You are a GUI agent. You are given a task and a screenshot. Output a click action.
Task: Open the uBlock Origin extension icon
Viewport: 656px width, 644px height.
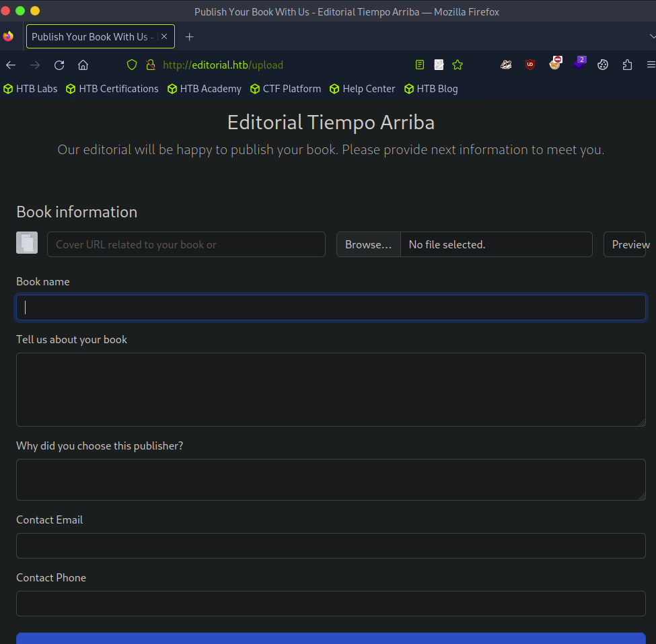pyautogui.click(x=530, y=65)
